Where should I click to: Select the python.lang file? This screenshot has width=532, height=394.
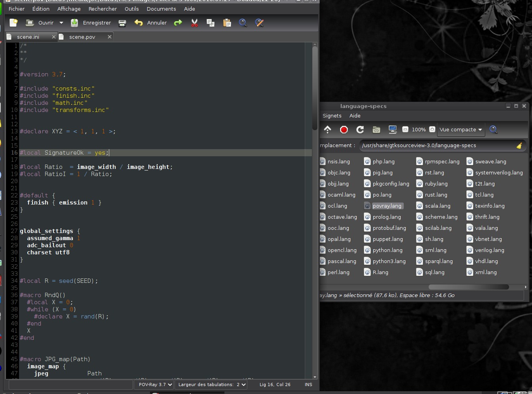[x=387, y=250]
